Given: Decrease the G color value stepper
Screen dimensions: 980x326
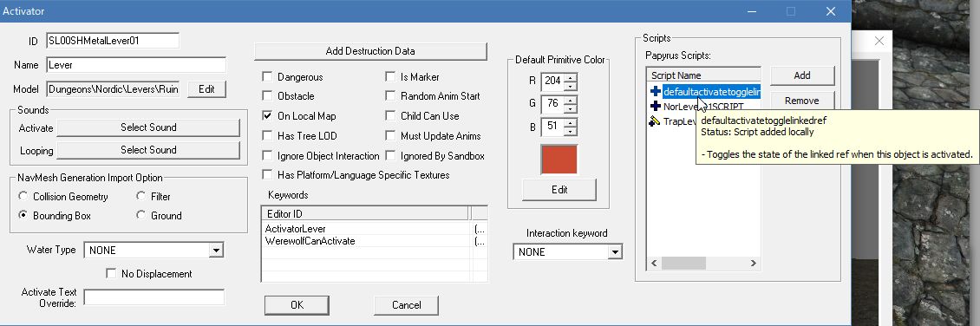Looking at the screenshot, I should click(x=570, y=108).
